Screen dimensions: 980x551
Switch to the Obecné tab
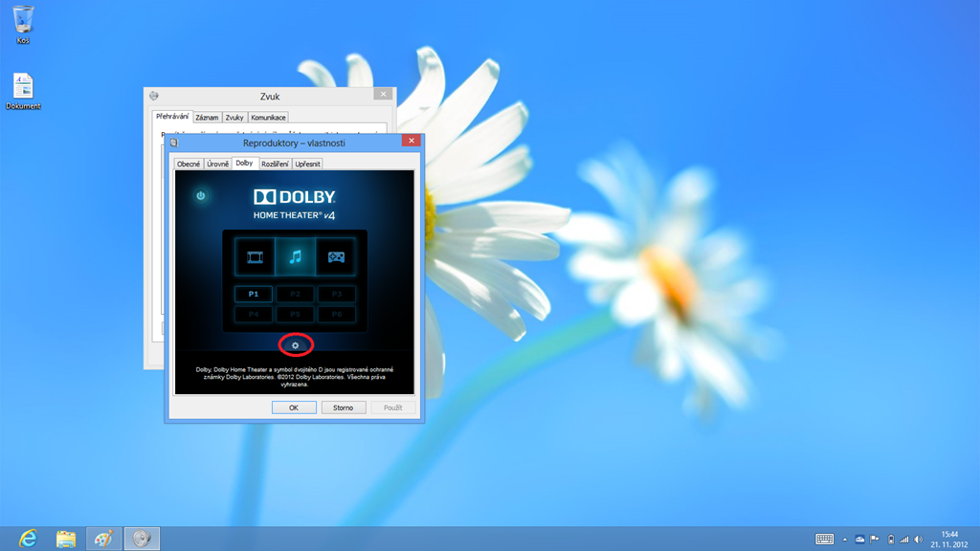coord(189,164)
